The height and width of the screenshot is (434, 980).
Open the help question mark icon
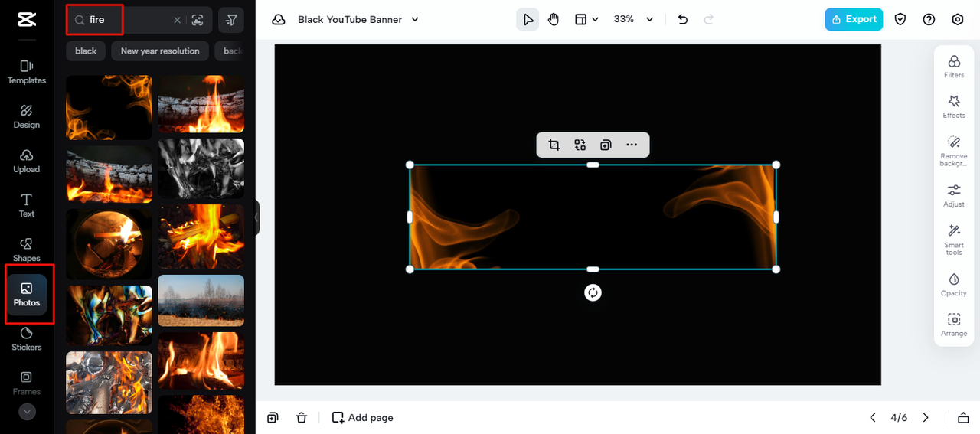(929, 19)
